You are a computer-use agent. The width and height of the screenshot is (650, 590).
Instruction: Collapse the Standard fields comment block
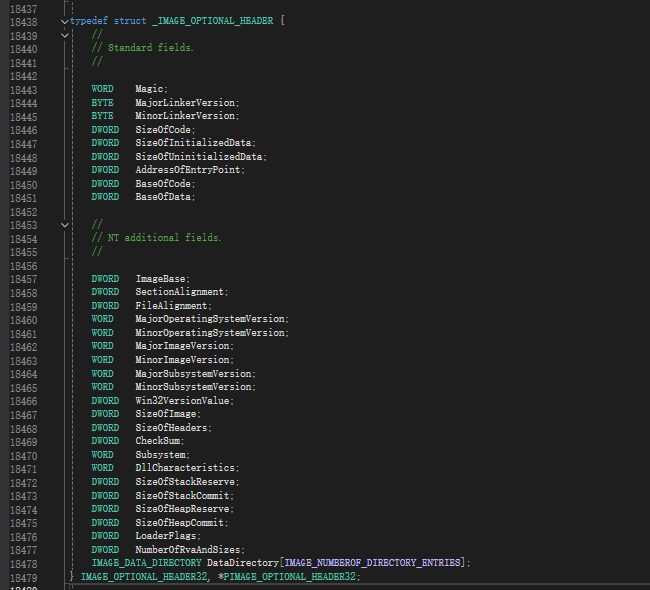65,36
